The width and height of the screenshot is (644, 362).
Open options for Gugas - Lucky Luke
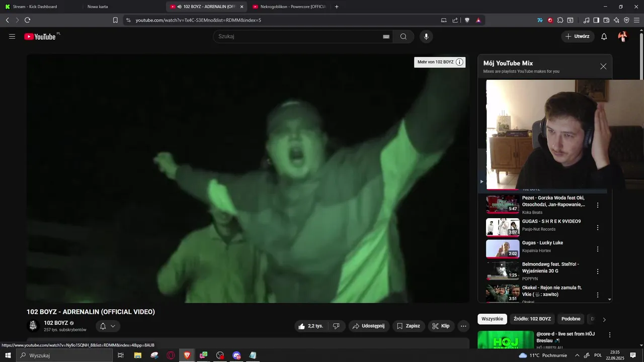coord(598,249)
